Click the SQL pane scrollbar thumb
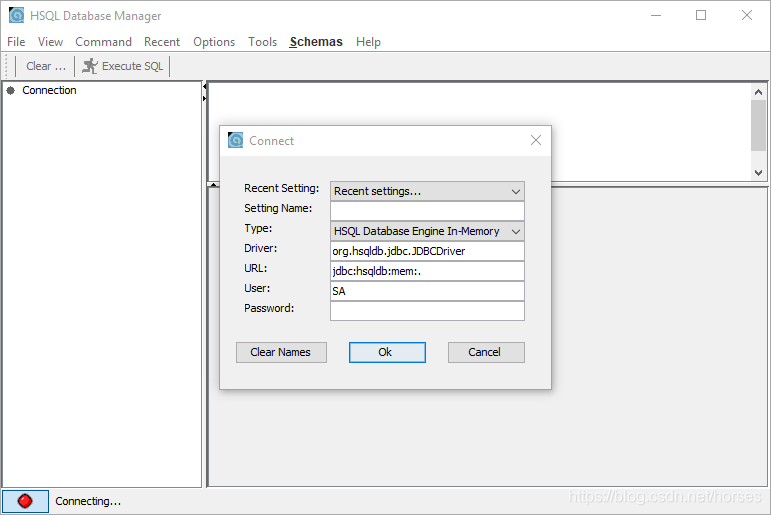 758,125
